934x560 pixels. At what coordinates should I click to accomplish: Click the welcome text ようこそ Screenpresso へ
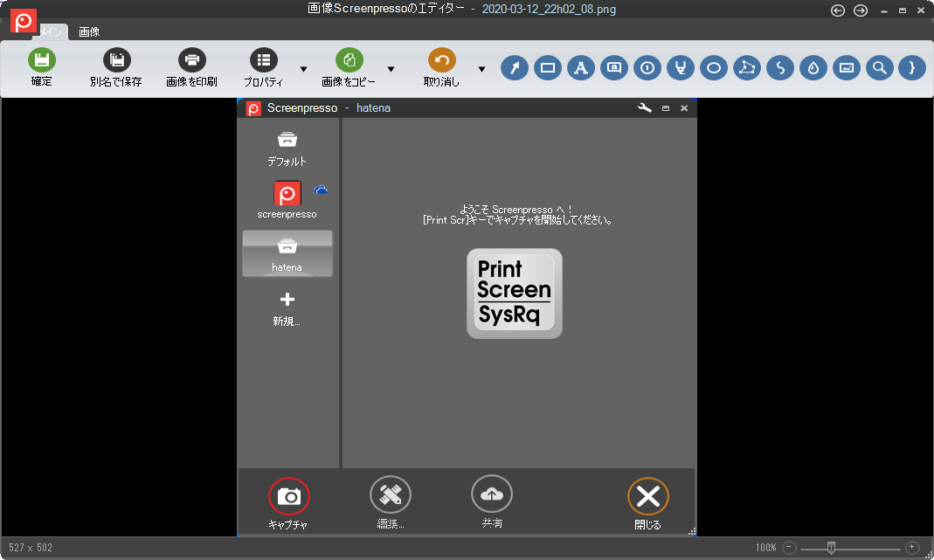click(515, 209)
